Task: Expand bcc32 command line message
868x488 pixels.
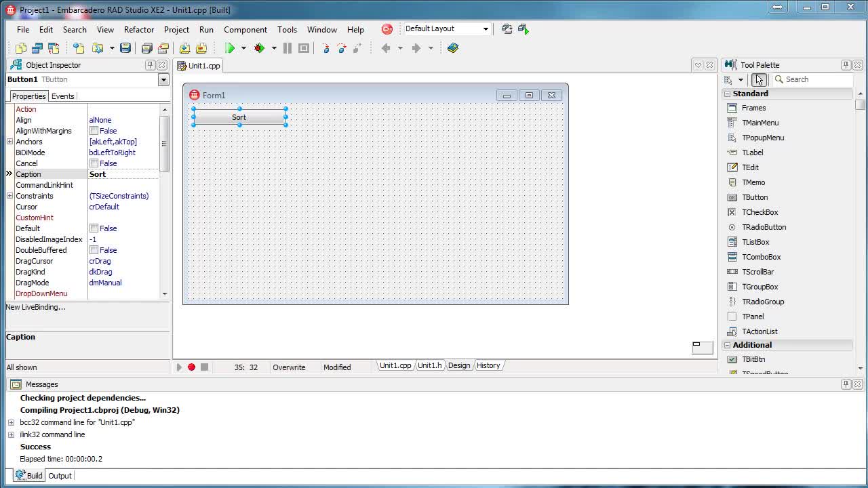Action: pyautogui.click(x=11, y=422)
